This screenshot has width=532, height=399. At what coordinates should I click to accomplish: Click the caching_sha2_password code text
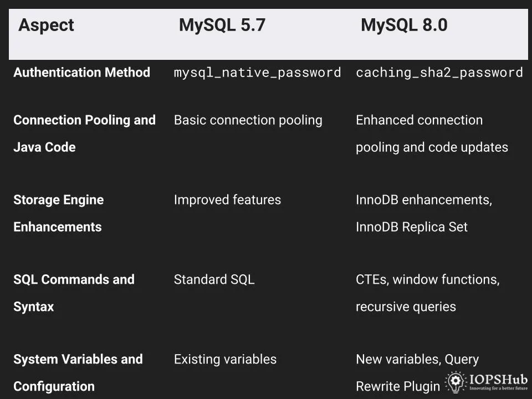click(x=439, y=73)
